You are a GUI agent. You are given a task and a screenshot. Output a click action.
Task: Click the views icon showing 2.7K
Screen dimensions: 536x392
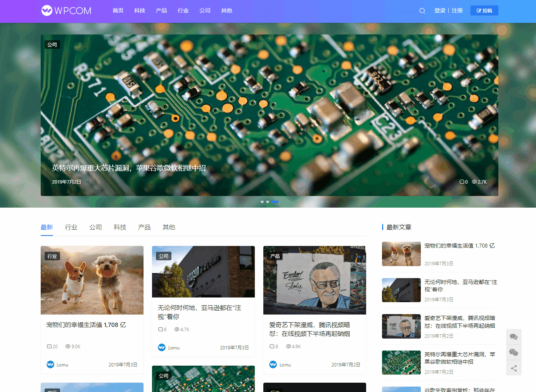coord(474,181)
